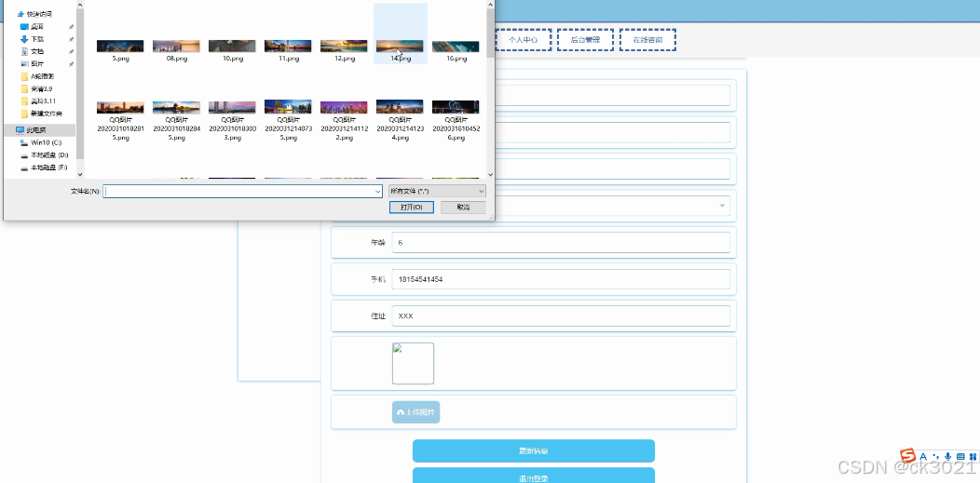Switch to the 个人中心 tab
Image resolution: width=980 pixels, height=483 pixels.
(x=524, y=39)
